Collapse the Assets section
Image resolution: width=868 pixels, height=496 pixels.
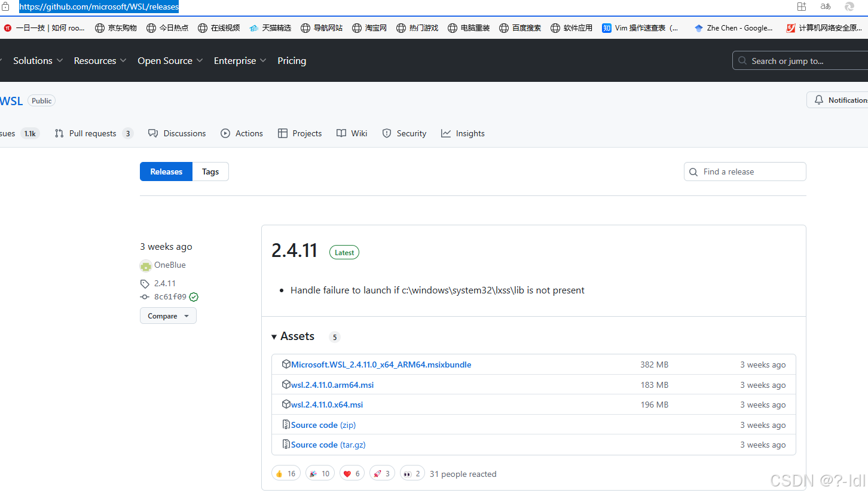pyautogui.click(x=293, y=336)
